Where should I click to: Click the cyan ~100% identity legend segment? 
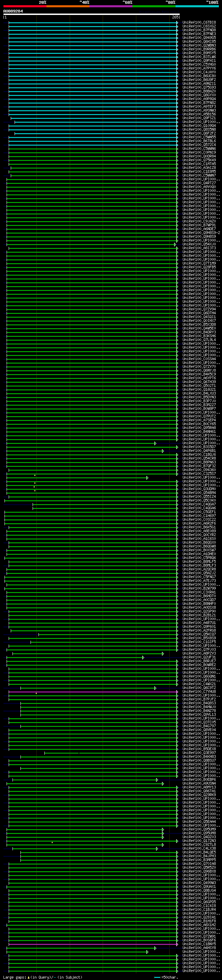pyautogui.click(x=197, y=6)
